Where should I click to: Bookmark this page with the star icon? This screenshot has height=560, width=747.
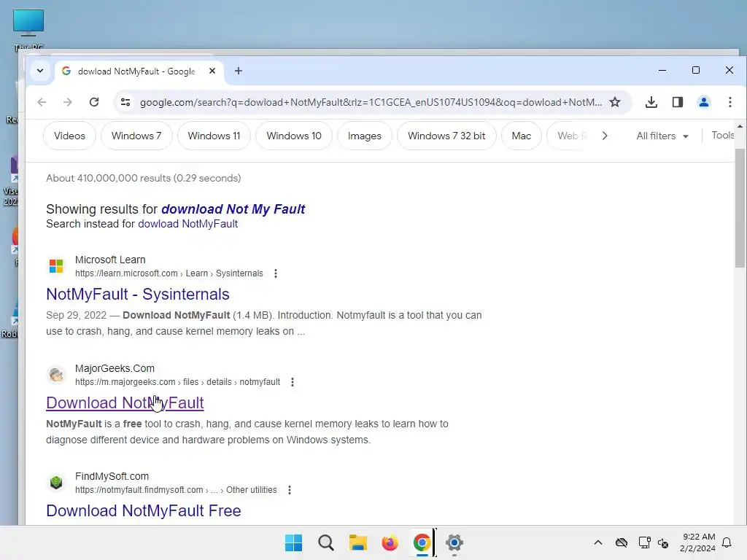click(x=615, y=102)
